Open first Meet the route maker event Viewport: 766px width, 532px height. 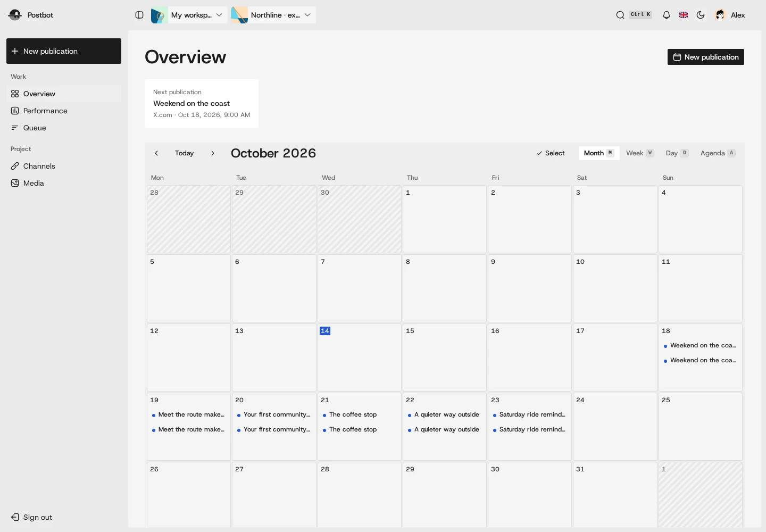click(189, 414)
